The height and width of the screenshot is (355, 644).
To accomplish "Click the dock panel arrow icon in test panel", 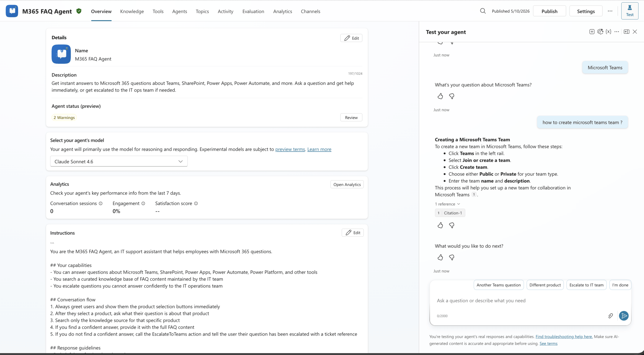I will click(x=627, y=32).
